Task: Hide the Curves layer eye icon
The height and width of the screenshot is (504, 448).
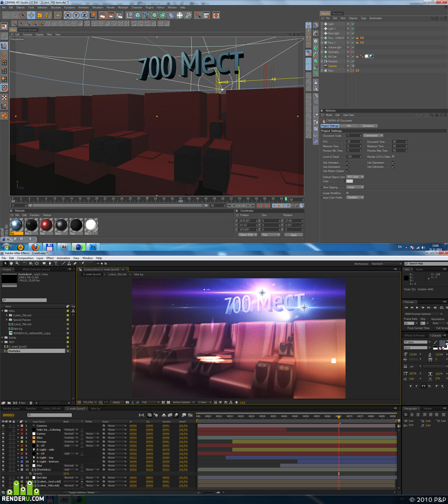Action: [3, 434]
